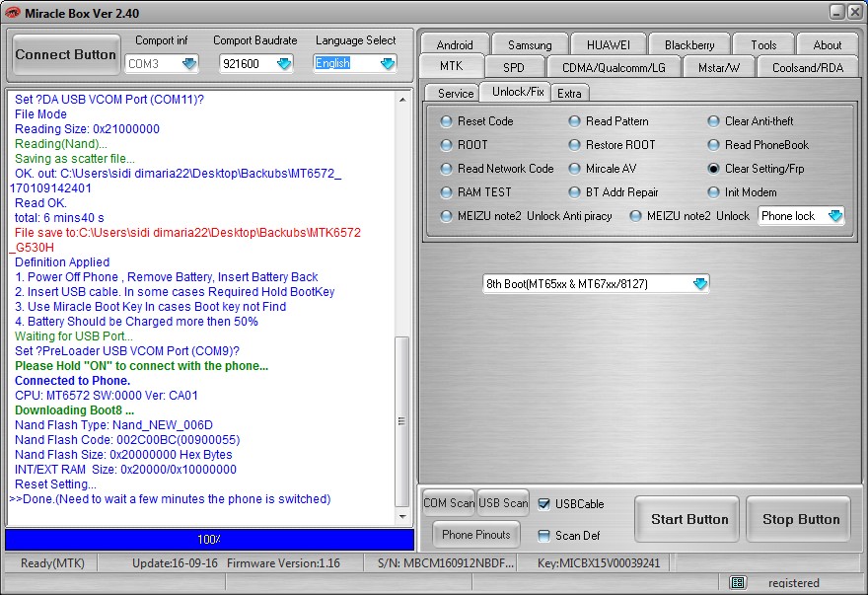Click the 'Read OK.' log line
Viewport: 868px width, 595px height.
tap(40, 202)
